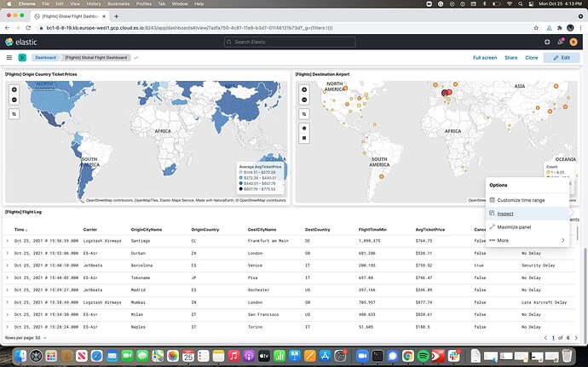Launch Spotify from the Dock
Image resolution: width=588 pixels, height=367 pixels.
click(x=423, y=355)
